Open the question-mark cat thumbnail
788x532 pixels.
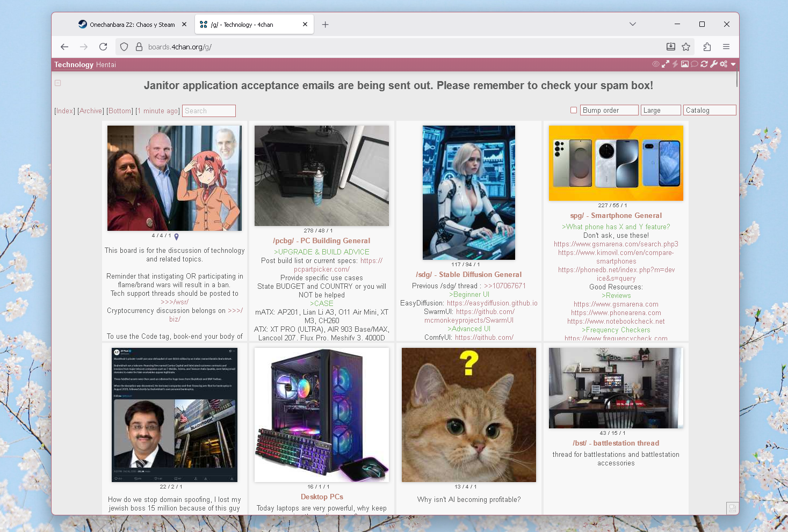pos(469,415)
